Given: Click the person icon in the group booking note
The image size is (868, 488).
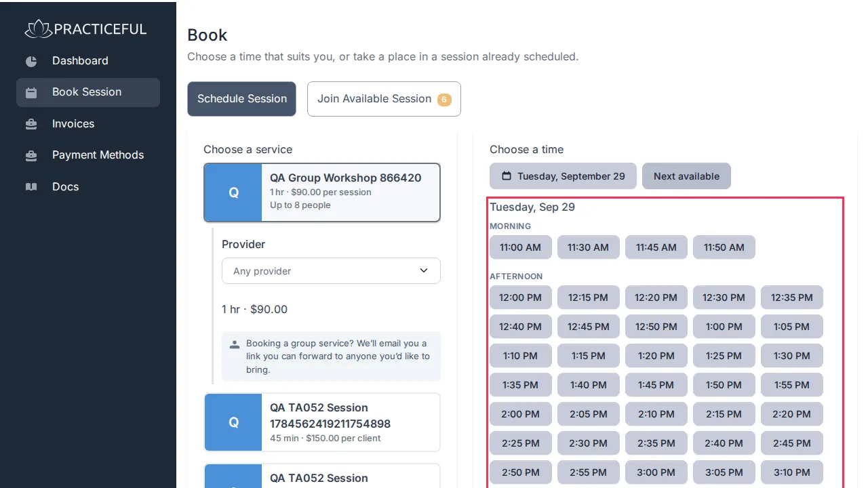Looking at the screenshot, I should click(x=235, y=344).
